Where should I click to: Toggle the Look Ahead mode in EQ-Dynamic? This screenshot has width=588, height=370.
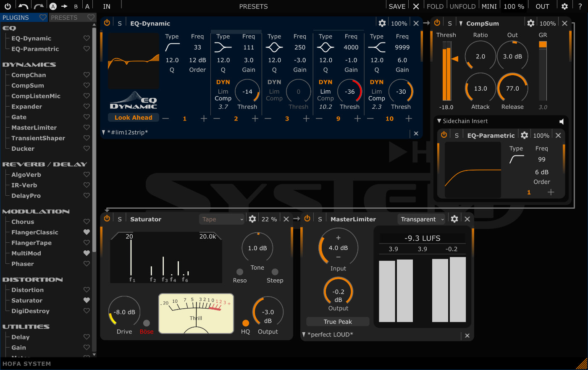pyautogui.click(x=133, y=117)
